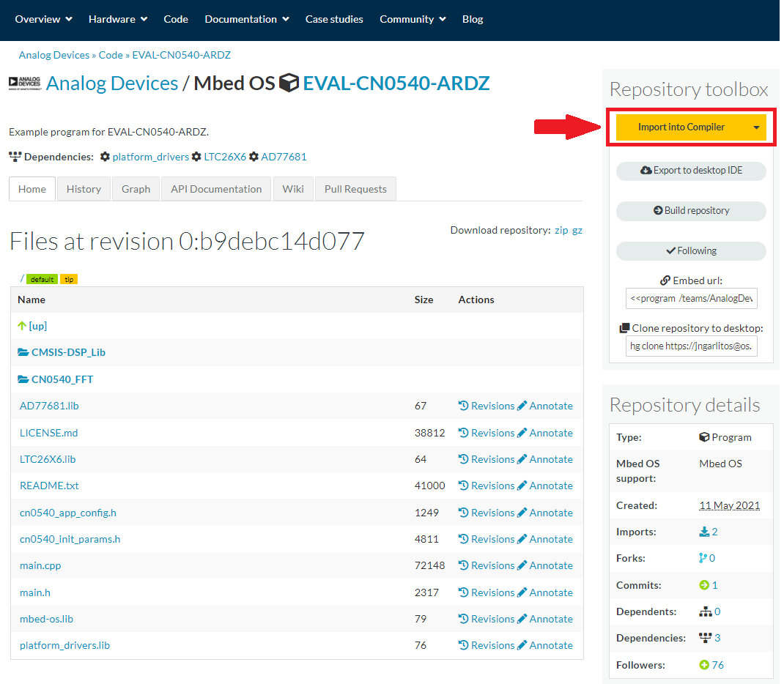Click Revisions history icon for AD77681.lib
The width and height of the screenshot is (784, 684).
tap(464, 406)
